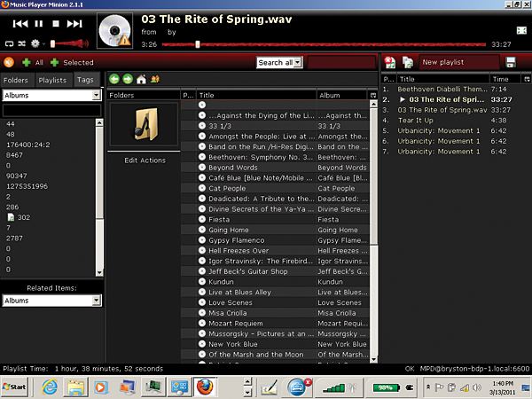
Task: Move the track seek position handle
Action: [198, 44]
